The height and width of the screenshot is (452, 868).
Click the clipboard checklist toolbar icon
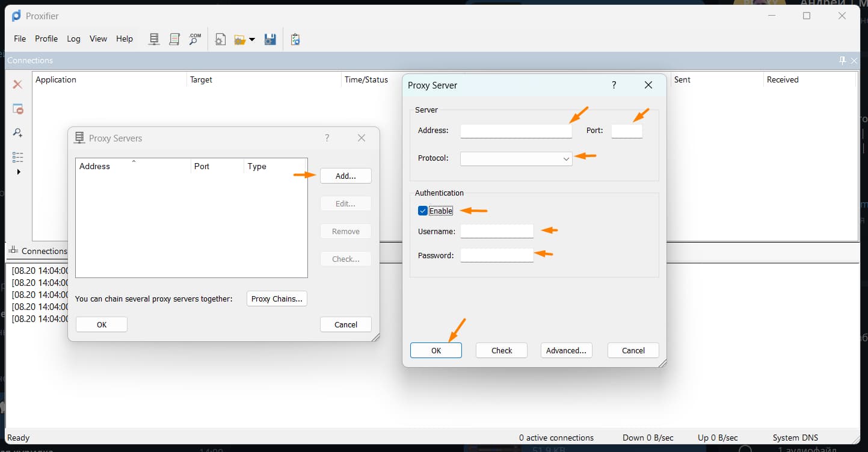tap(295, 40)
